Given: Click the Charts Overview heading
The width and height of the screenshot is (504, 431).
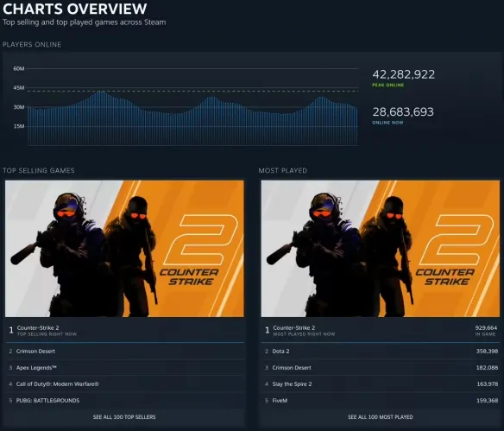Looking at the screenshot, I should pos(75,9).
